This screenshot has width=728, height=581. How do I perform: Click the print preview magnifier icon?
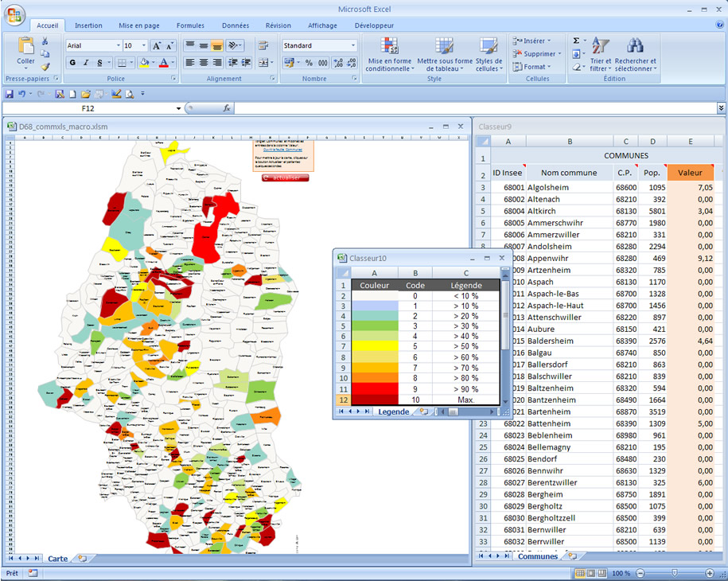click(130, 94)
